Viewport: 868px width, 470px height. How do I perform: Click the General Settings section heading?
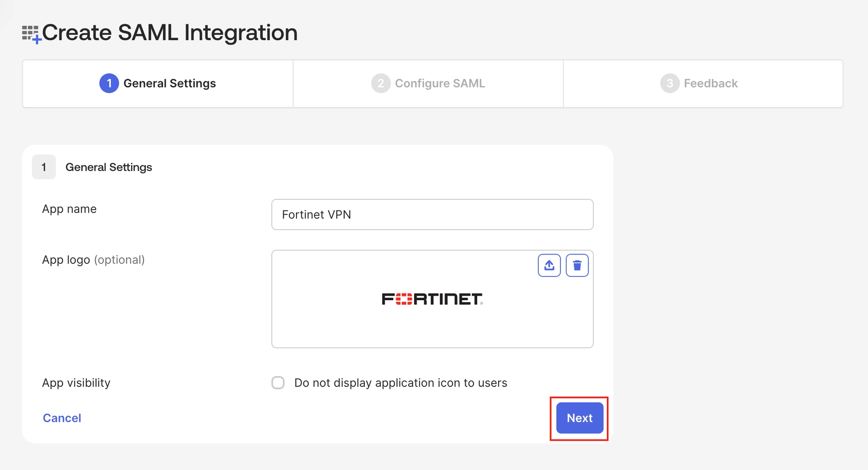(x=108, y=167)
